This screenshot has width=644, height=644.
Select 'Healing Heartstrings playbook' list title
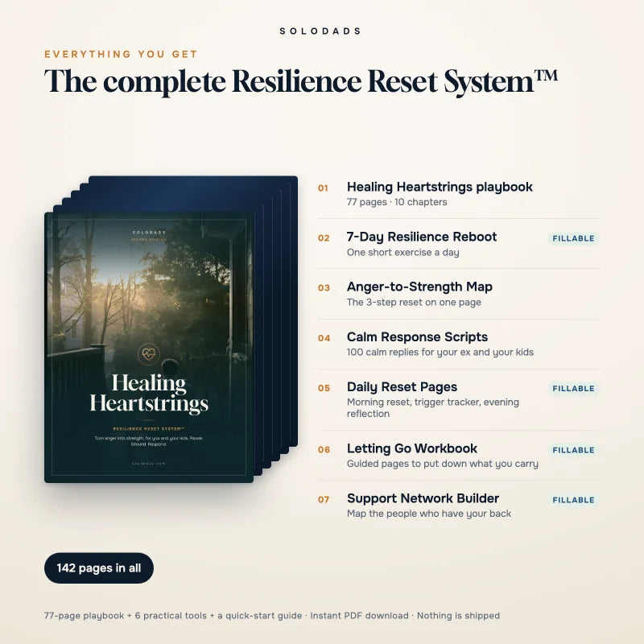point(440,187)
